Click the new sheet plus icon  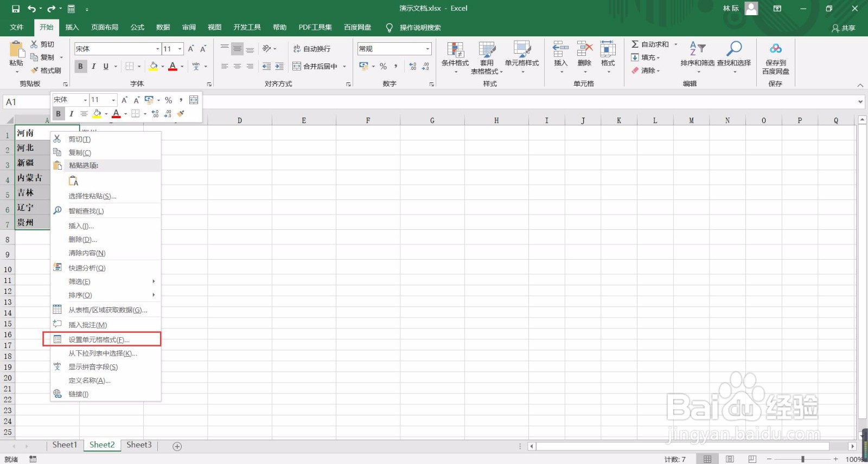pyautogui.click(x=177, y=446)
